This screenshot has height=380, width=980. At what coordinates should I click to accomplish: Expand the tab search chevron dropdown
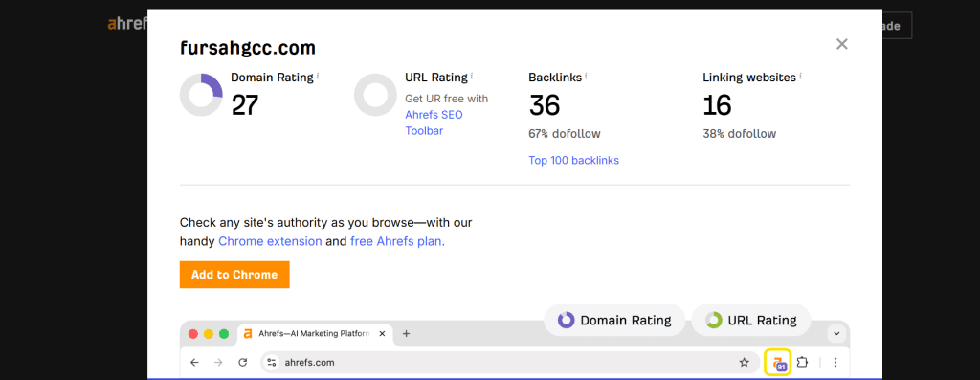[x=836, y=333]
